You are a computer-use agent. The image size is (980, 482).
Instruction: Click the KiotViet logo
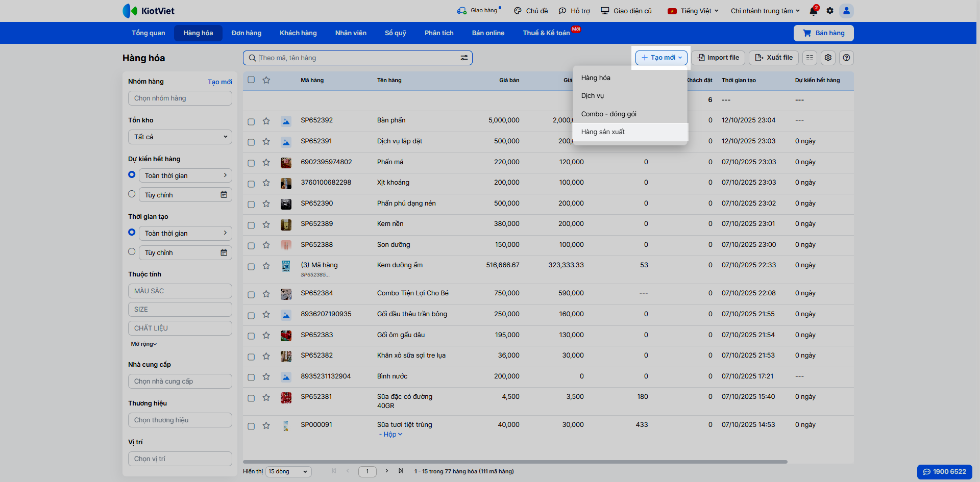(x=149, y=11)
